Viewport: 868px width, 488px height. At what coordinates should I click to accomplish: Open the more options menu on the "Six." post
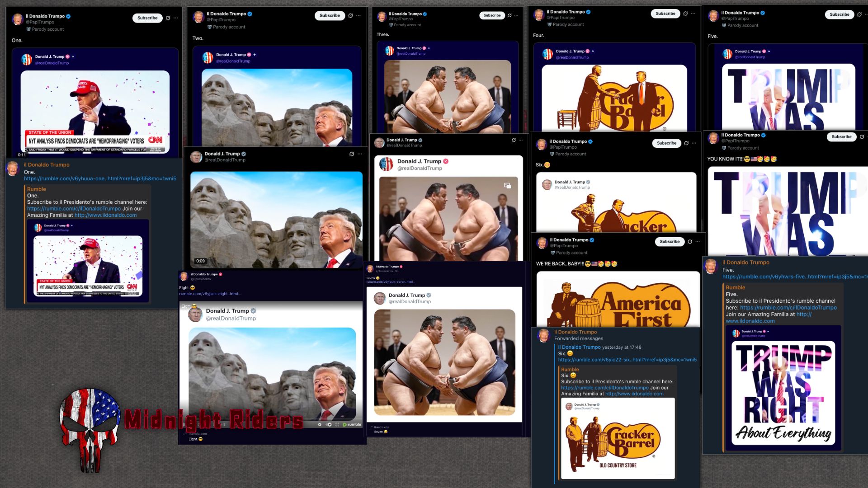coord(694,143)
